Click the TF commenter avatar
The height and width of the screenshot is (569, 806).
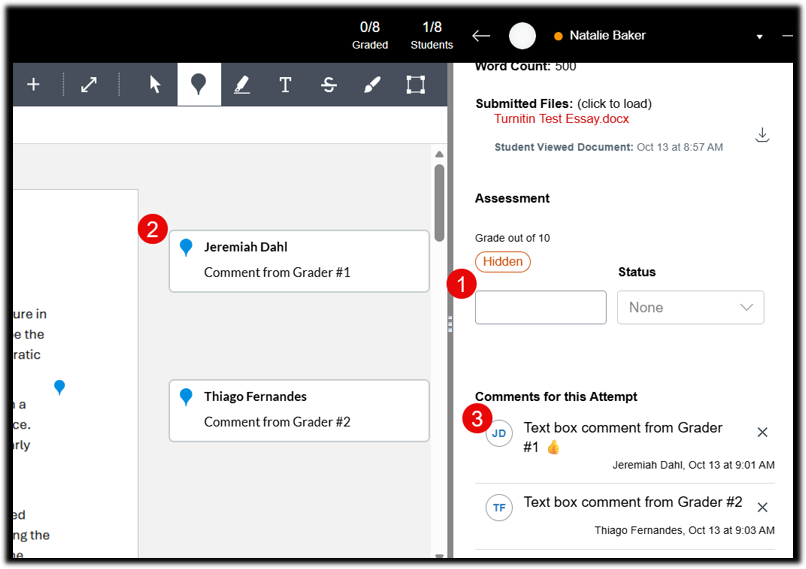coord(499,508)
